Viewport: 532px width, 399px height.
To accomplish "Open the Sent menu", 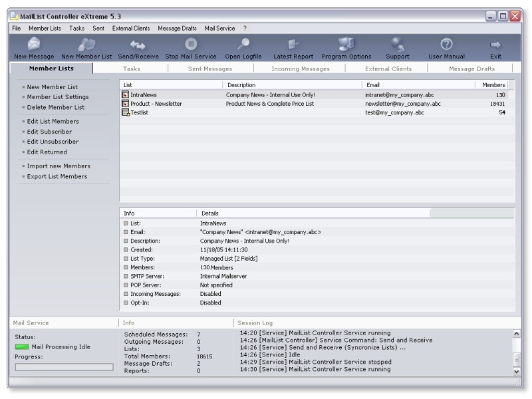I will 98,28.
